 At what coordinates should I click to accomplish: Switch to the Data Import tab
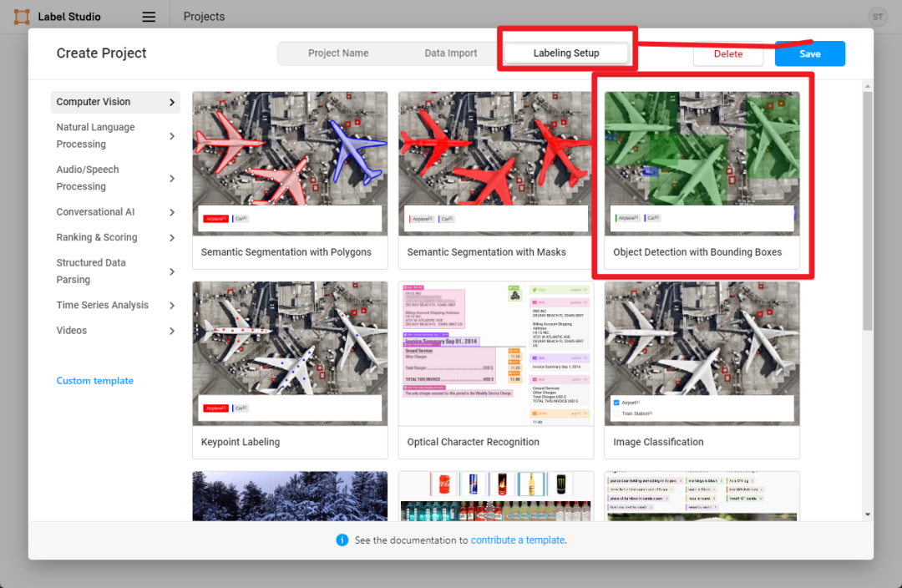(x=450, y=53)
